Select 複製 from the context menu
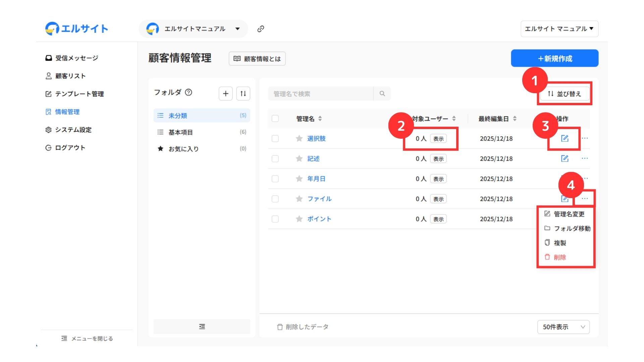The height and width of the screenshot is (362, 644). tap(560, 243)
